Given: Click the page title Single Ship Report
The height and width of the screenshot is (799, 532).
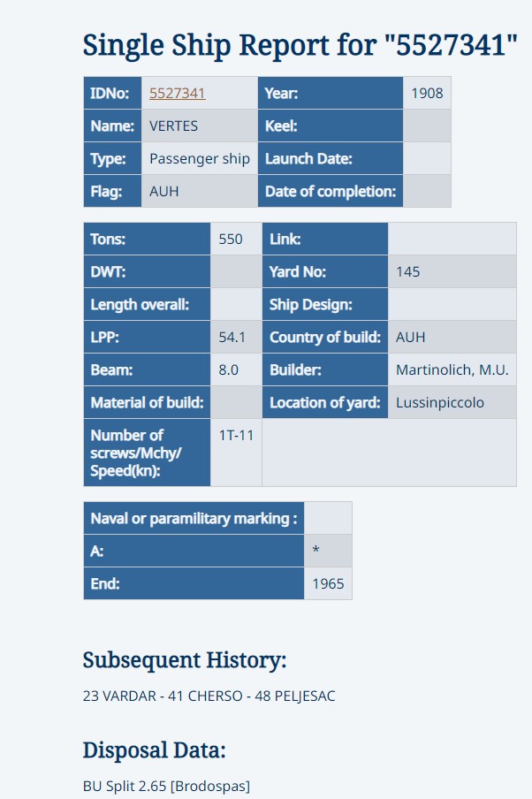Looking at the screenshot, I should coord(300,45).
